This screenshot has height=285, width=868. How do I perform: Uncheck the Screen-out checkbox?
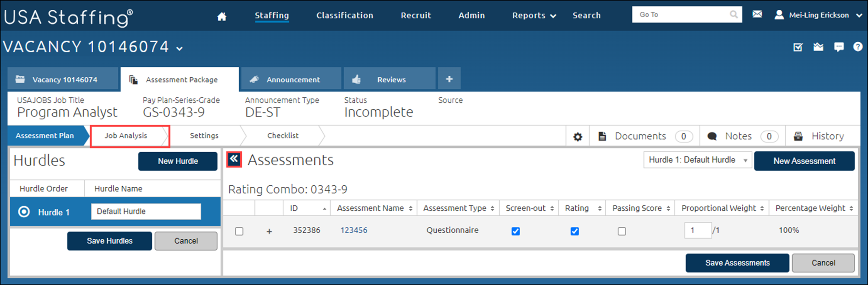(515, 231)
